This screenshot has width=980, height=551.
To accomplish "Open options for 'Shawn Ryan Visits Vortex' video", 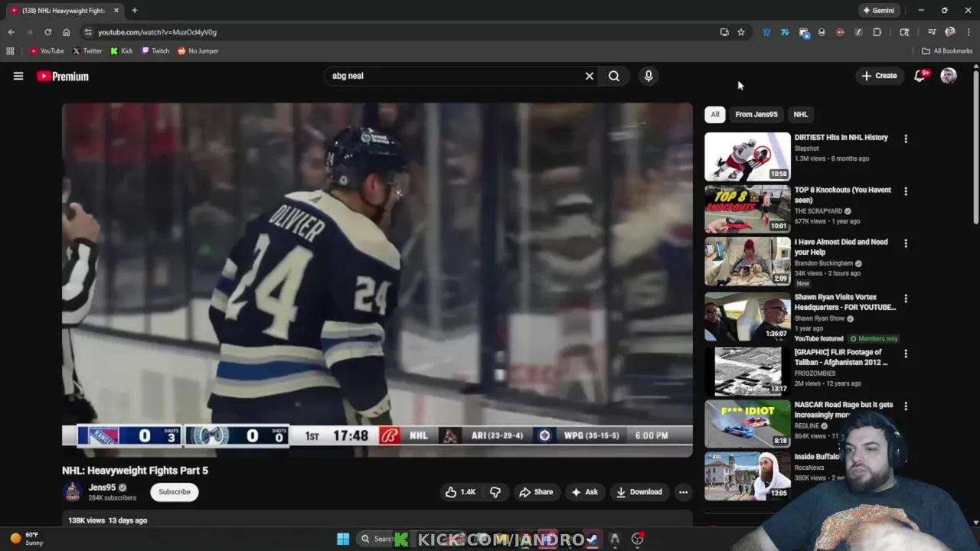I will (906, 298).
